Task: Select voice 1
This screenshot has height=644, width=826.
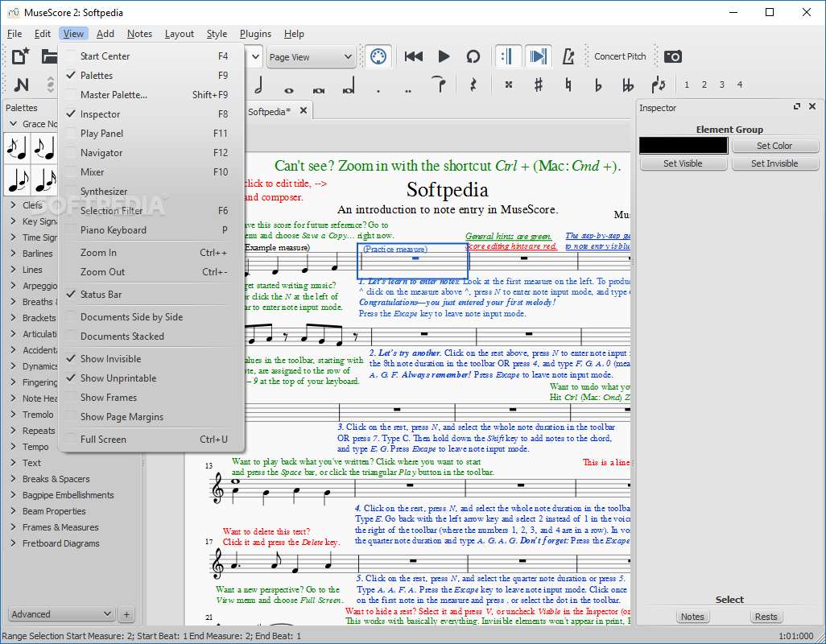Action: (687, 85)
